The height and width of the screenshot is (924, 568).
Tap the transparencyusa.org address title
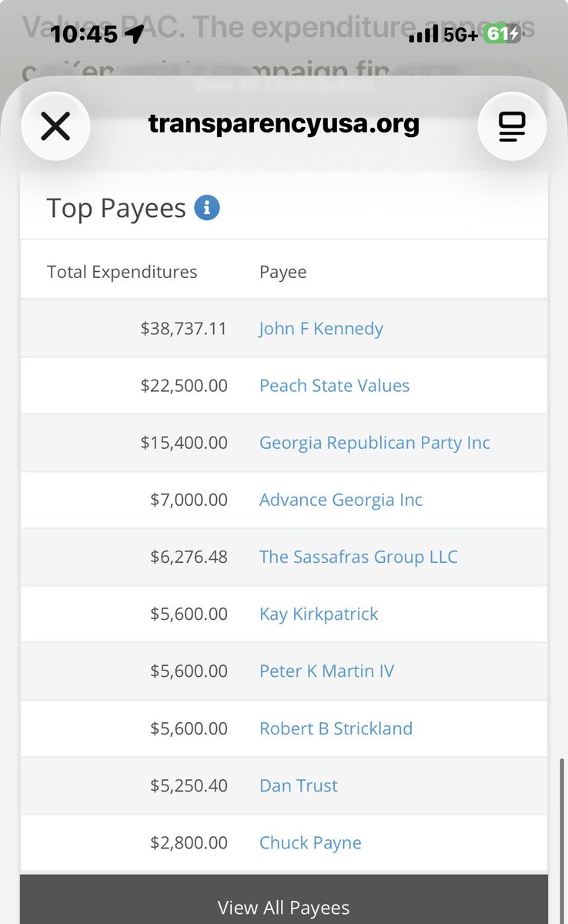[x=284, y=123]
